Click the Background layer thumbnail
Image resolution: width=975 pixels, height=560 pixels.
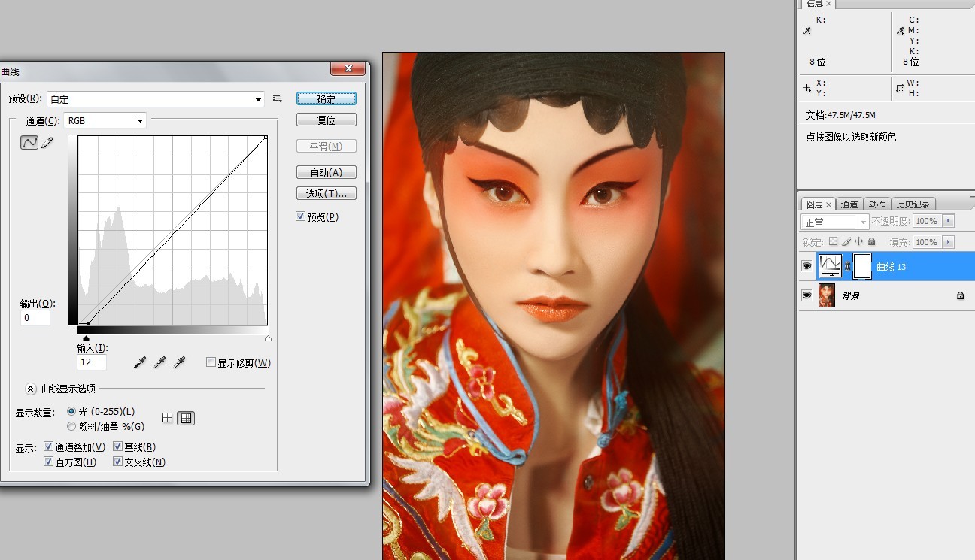point(827,296)
